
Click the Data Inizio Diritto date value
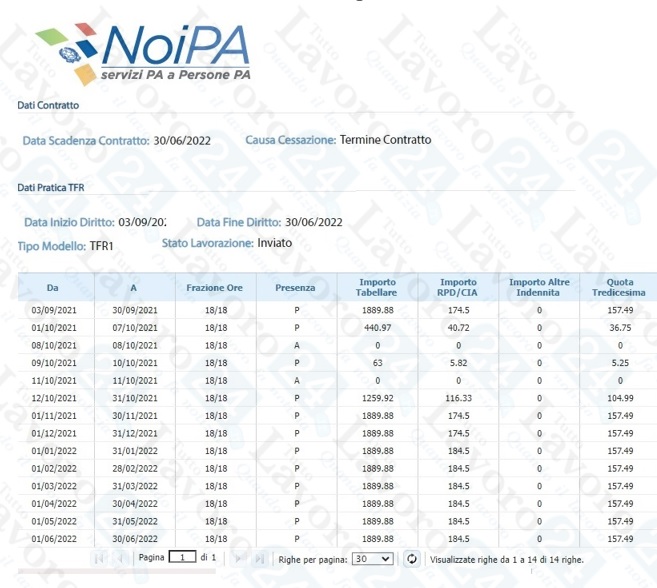point(142,222)
